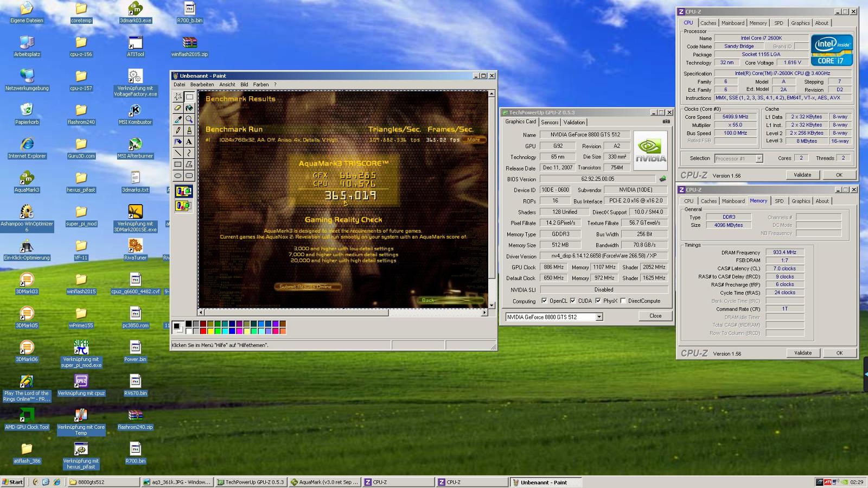Select the Pencil tool in Paint
This screenshot has height=488, width=868.
[178, 130]
